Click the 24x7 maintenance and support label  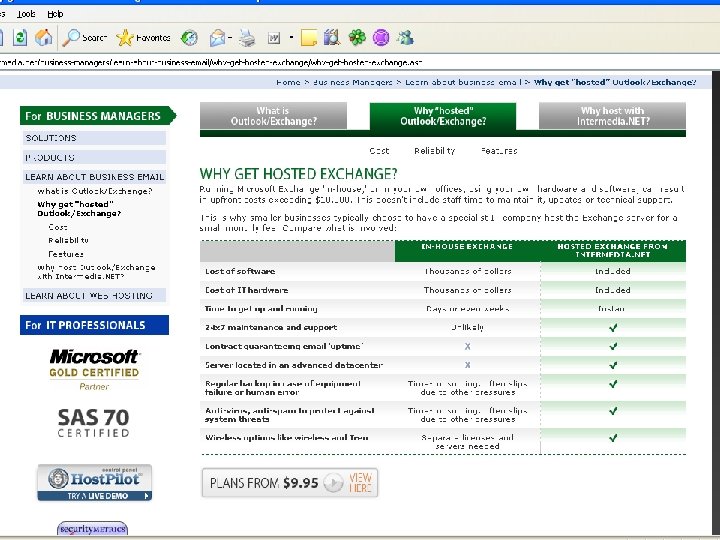271,327
